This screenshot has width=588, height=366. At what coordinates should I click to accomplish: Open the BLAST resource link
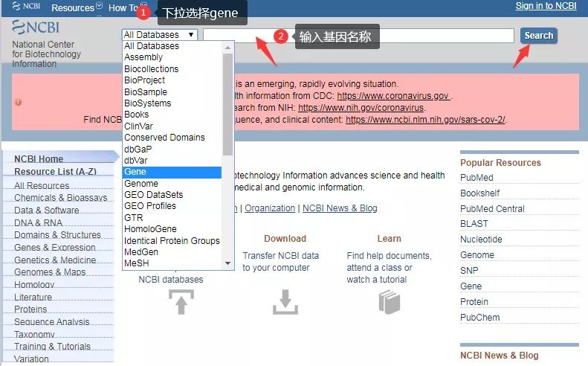[474, 224]
